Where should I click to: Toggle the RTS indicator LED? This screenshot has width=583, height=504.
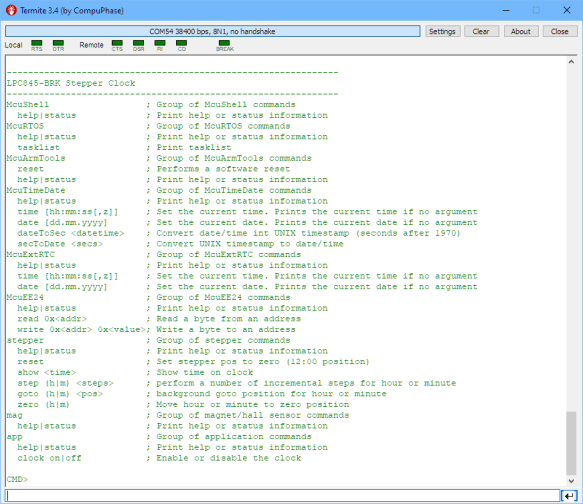click(36, 43)
